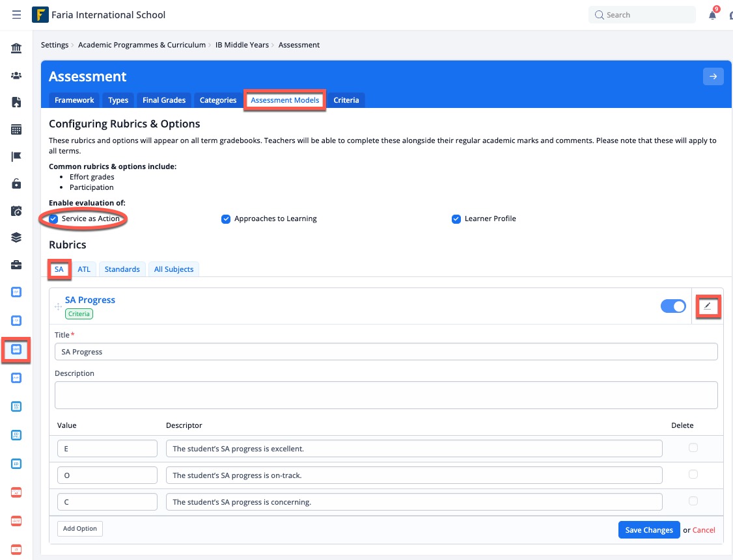Open the briefcase sidebar icon
This screenshot has height=560, width=733.
[x=16, y=265]
